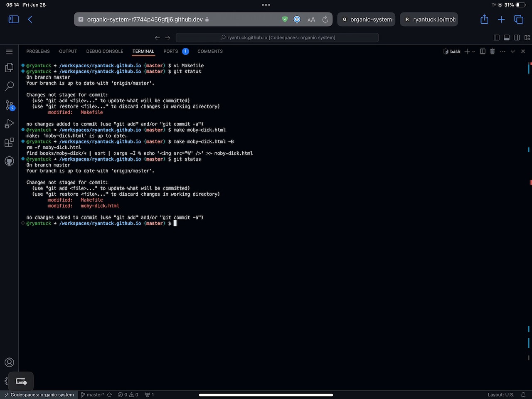The width and height of the screenshot is (532, 399).
Task: Open the Explorer view in activity bar
Action: coord(9,68)
